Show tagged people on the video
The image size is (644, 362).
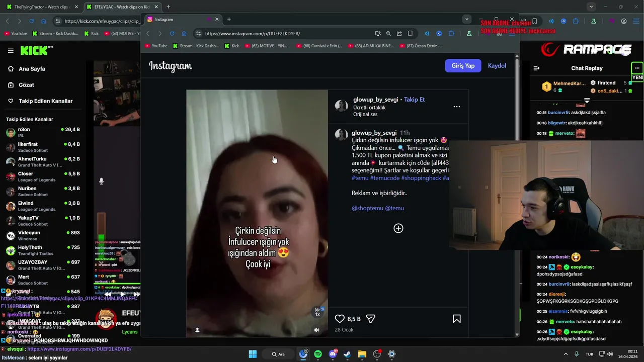click(x=197, y=330)
